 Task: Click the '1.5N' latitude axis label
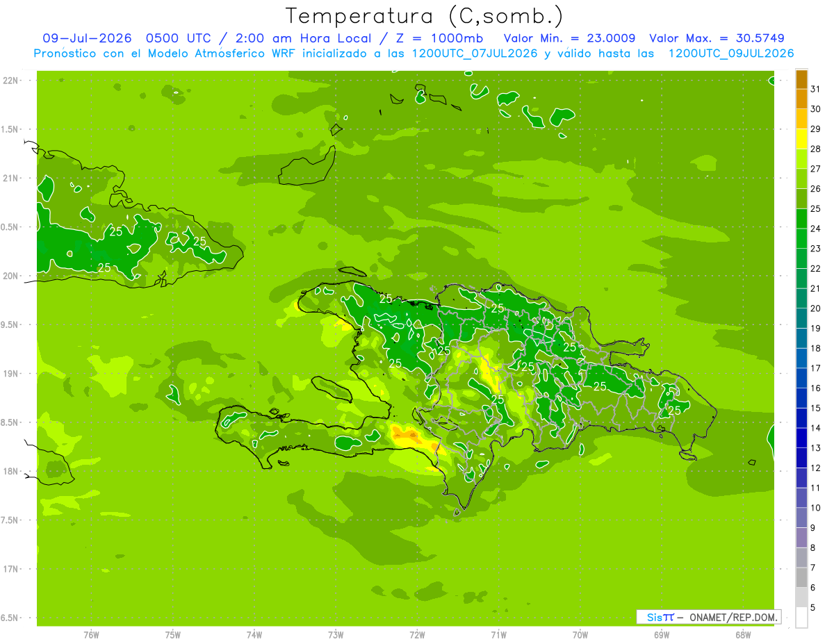10,129
